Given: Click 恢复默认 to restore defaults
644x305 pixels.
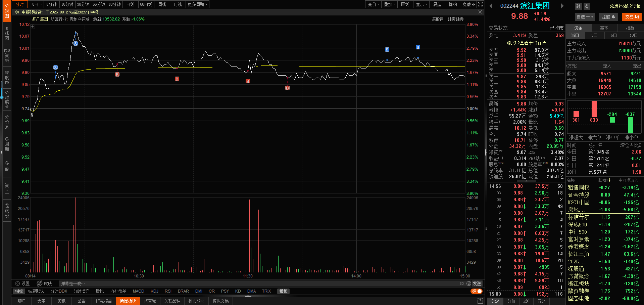Looking at the screenshot, I should [x=36, y=291].
